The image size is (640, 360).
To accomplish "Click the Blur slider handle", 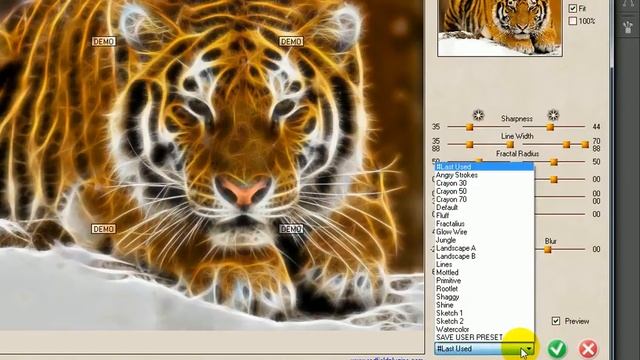I will [548, 249].
